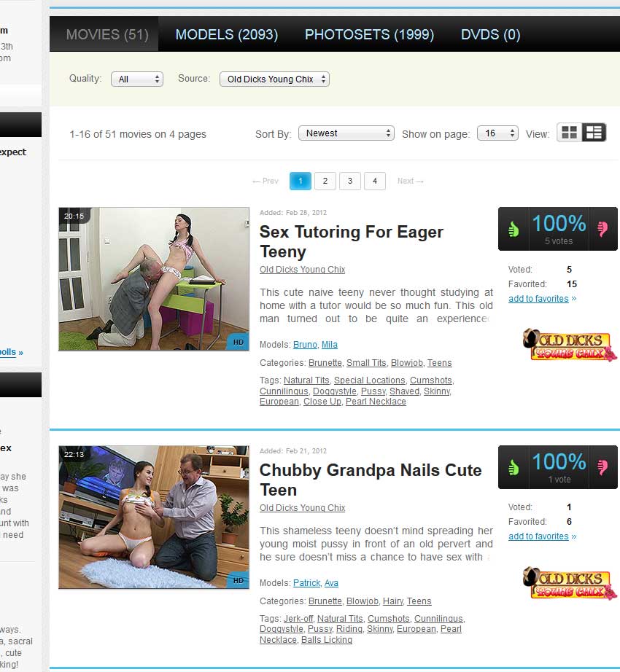The height and width of the screenshot is (672, 620).
Task: Jump to page 3 of results
Action: pyautogui.click(x=350, y=181)
